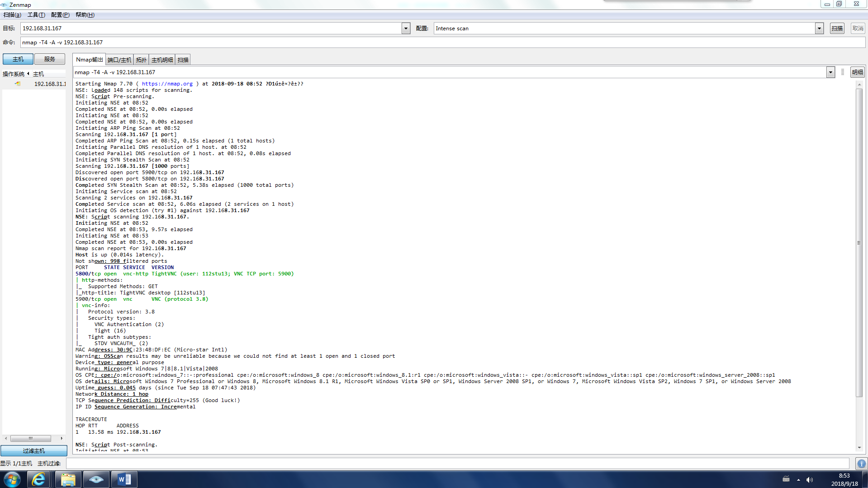868x488 pixels.
Task: Click the 'TRACEROUTE' heading in output
Action: (x=91, y=419)
